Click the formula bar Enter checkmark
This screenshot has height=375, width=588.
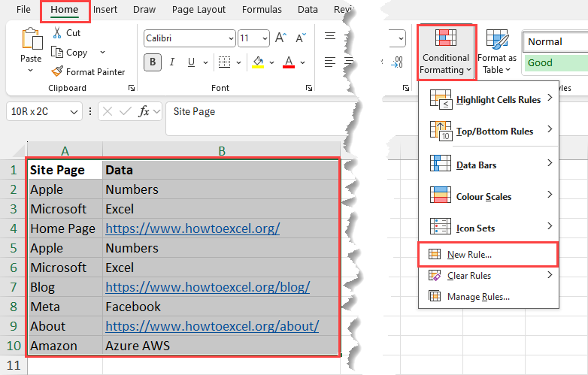pyautogui.click(x=125, y=112)
